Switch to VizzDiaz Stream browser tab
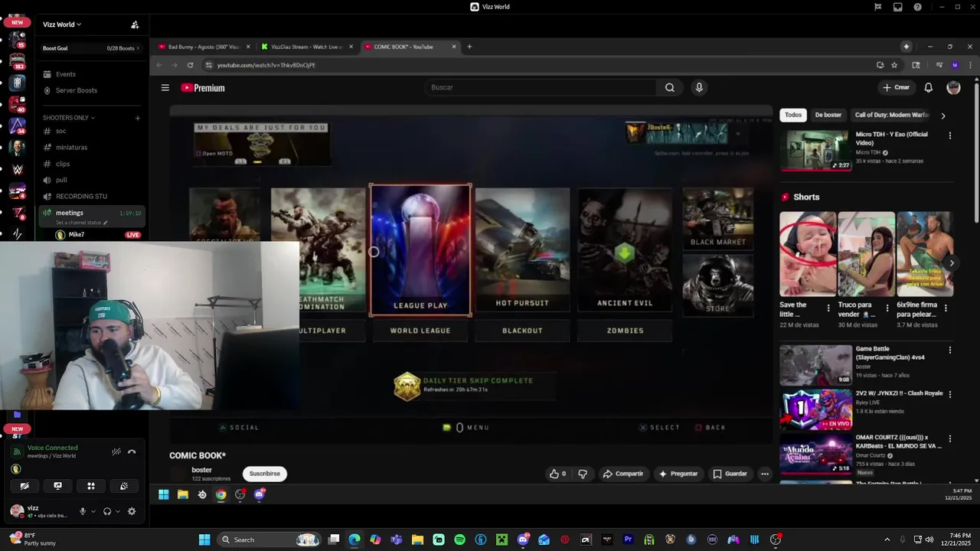Image resolution: width=980 pixels, height=551 pixels. point(306,47)
